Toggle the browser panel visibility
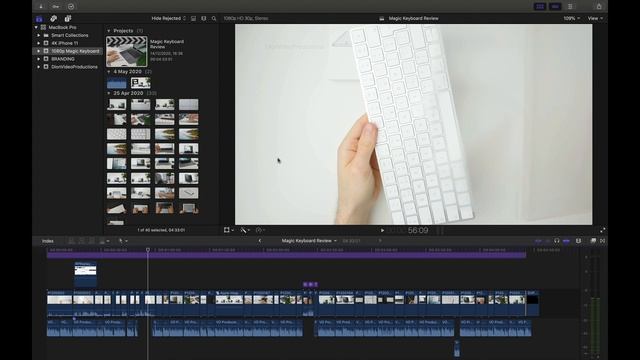 (540, 7)
